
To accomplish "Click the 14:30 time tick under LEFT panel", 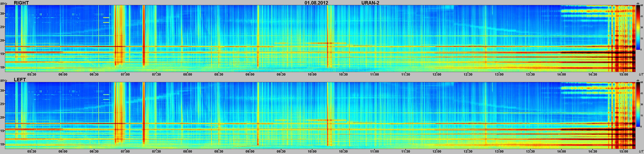I will [593, 152].
